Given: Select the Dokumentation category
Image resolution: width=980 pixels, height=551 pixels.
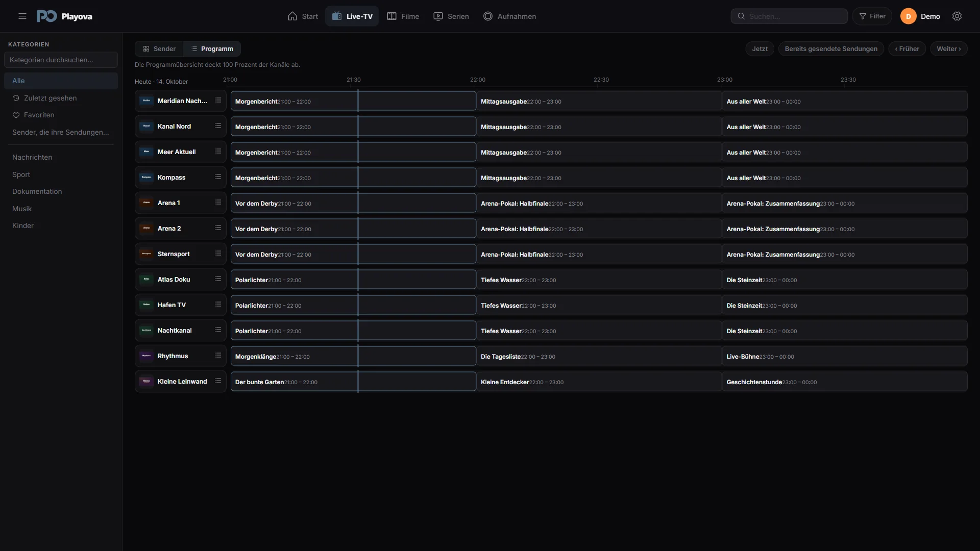Looking at the screenshot, I should [x=61, y=191].
